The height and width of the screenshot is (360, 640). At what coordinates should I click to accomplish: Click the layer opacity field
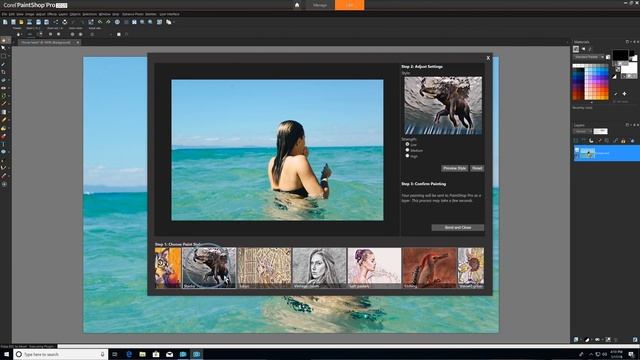click(x=600, y=131)
